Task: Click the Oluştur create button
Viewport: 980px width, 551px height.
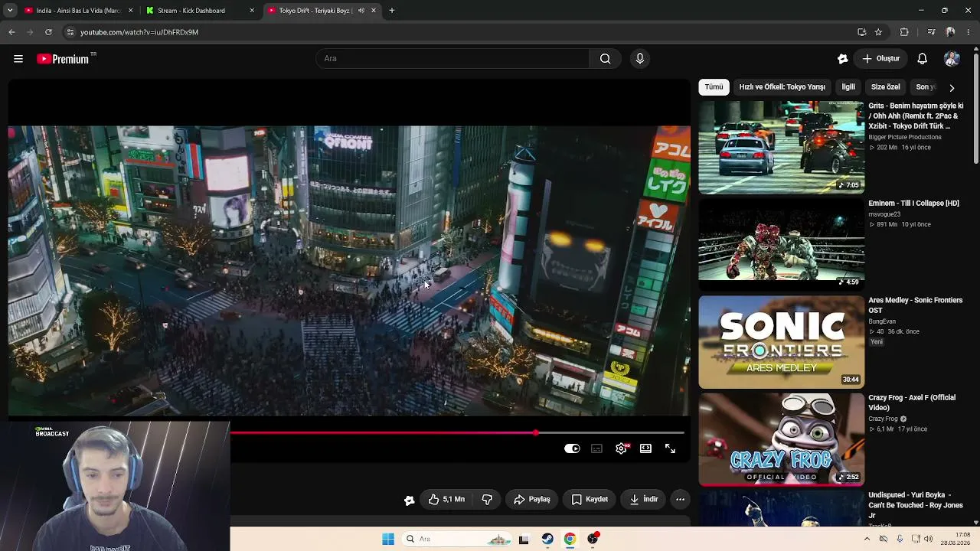Action: pos(880,59)
